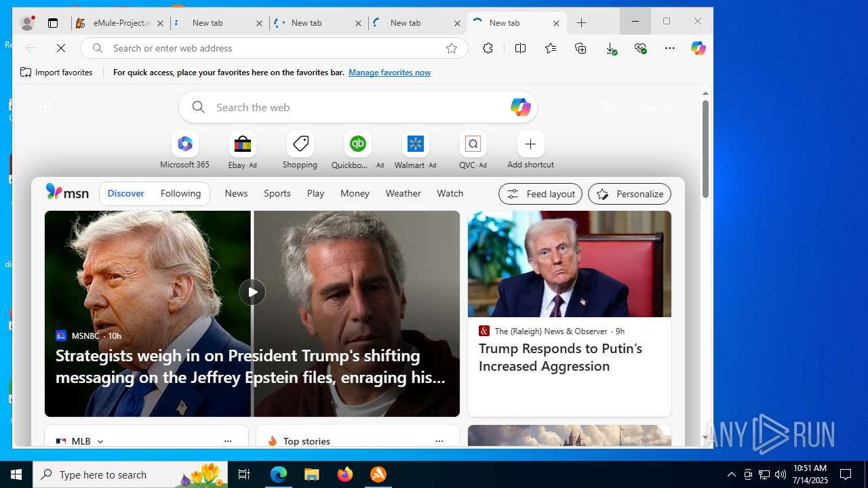The height and width of the screenshot is (488, 868).
Task: Click the msn logo
Action: [x=67, y=192]
